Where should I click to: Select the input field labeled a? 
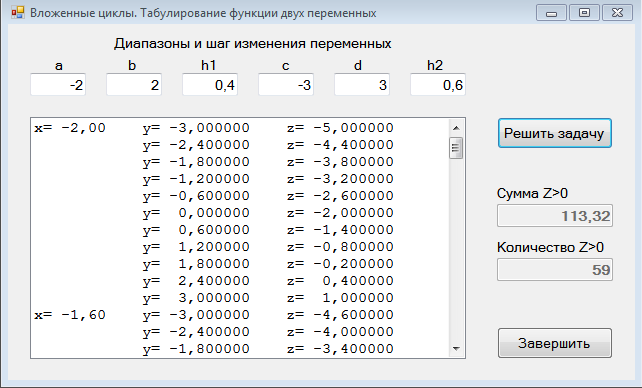click(58, 85)
